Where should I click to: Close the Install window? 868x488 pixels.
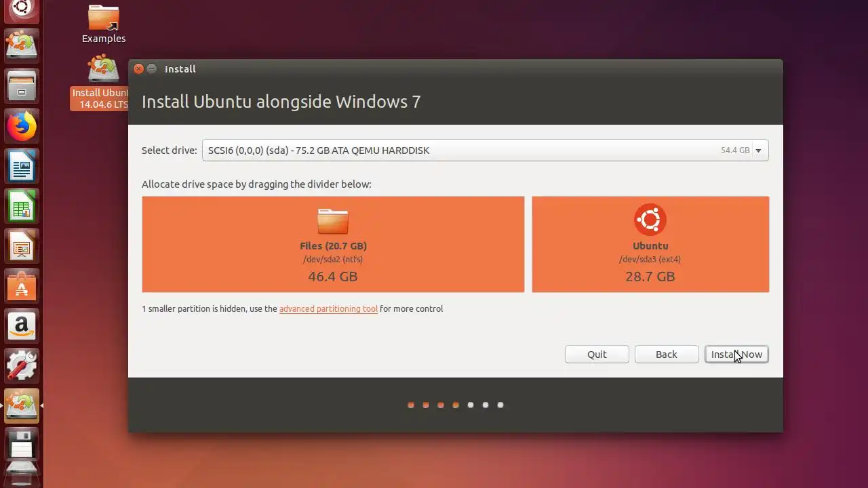pyautogui.click(x=138, y=68)
